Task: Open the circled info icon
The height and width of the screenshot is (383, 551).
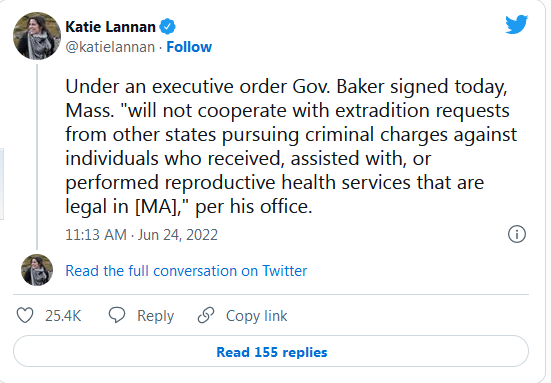Action: click(517, 234)
